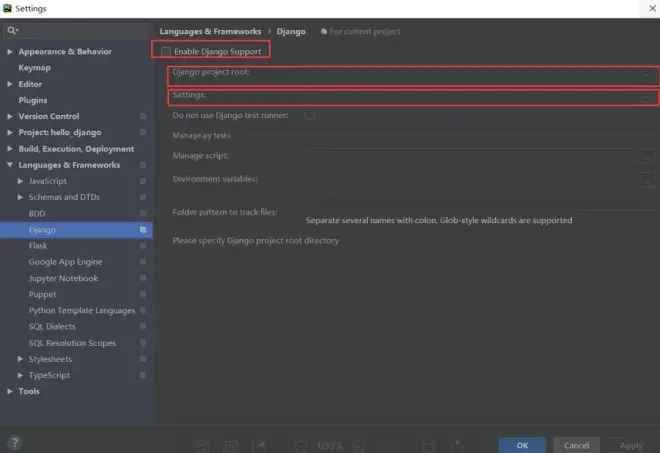Viewport: 660px width, 453px height.
Task: Toggle 'Do not use Django test runner'
Action: tap(309, 115)
